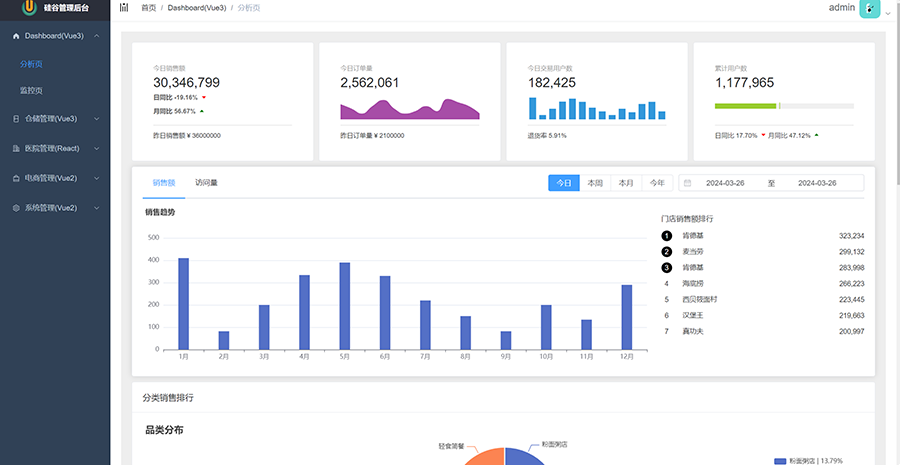Click the green up arrow beside 月同比 56.67%
This screenshot has width=900, height=465.
[201, 111]
